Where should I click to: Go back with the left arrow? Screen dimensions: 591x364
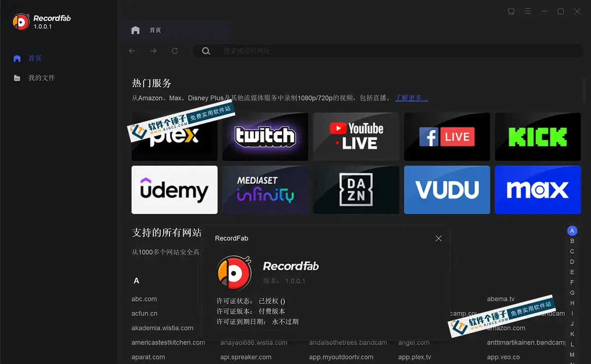pyautogui.click(x=131, y=51)
